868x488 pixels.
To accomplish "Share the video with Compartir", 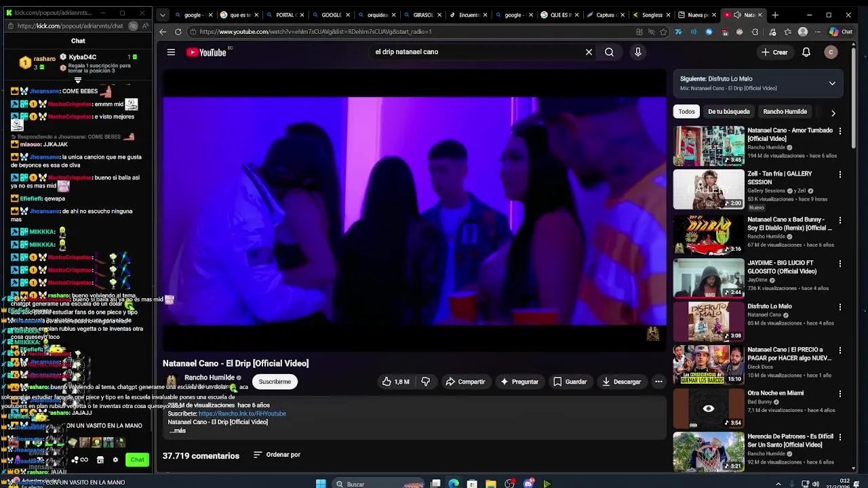I will click(465, 382).
